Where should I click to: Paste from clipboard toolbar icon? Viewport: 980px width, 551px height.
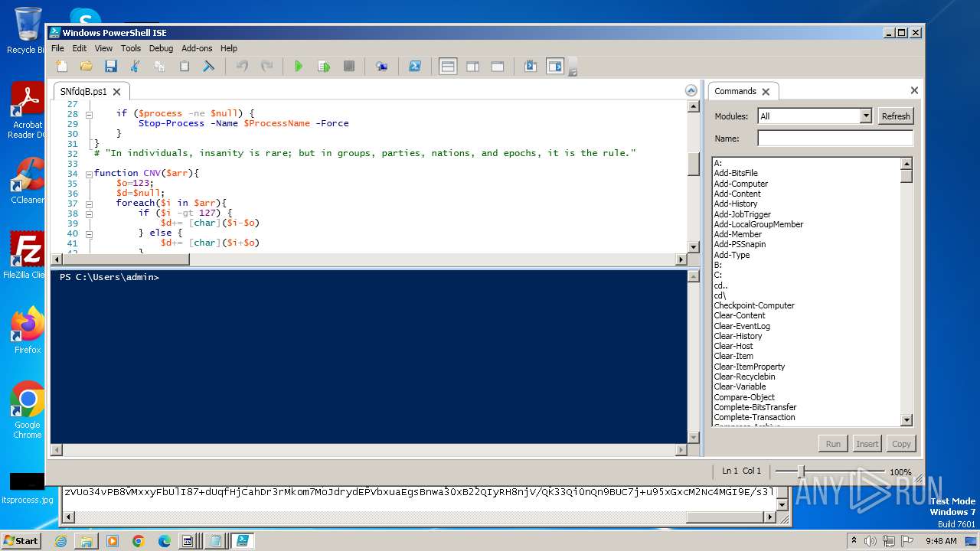184,67
